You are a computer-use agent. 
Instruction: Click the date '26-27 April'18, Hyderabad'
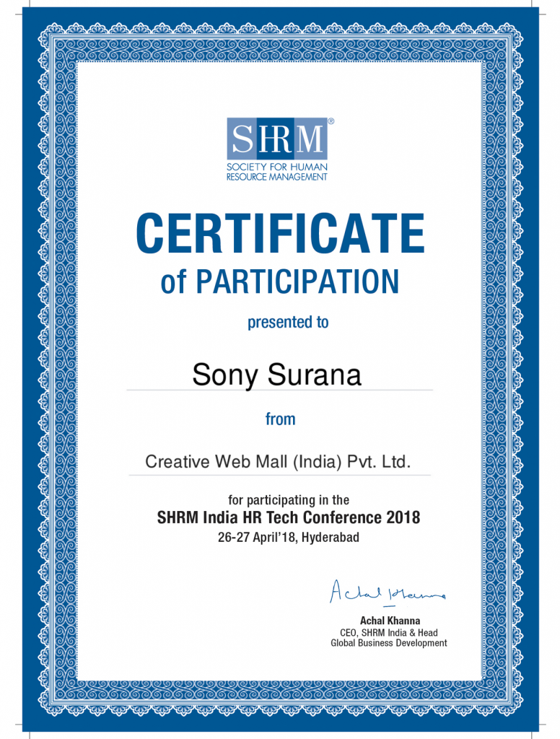click(x=289, y=537)
